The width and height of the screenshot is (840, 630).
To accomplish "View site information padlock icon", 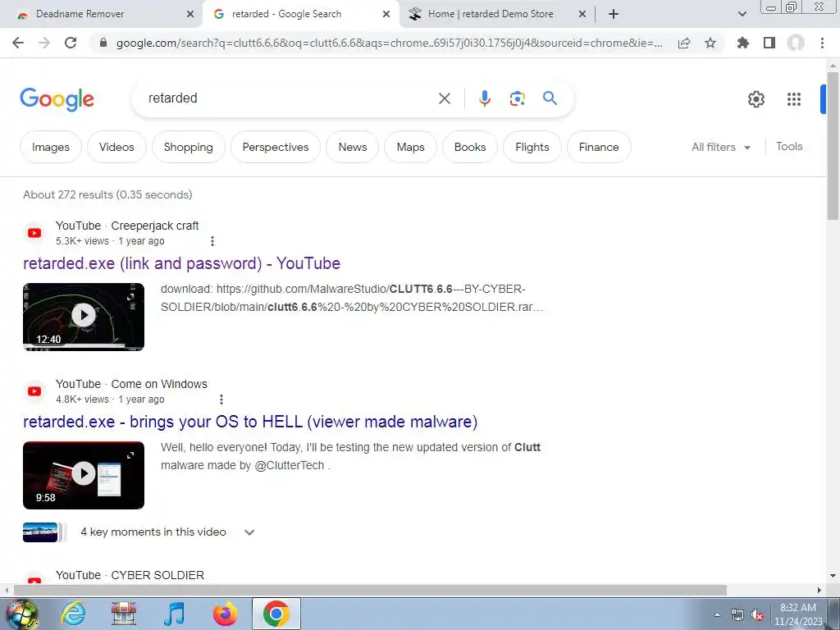I will [103, 43].
